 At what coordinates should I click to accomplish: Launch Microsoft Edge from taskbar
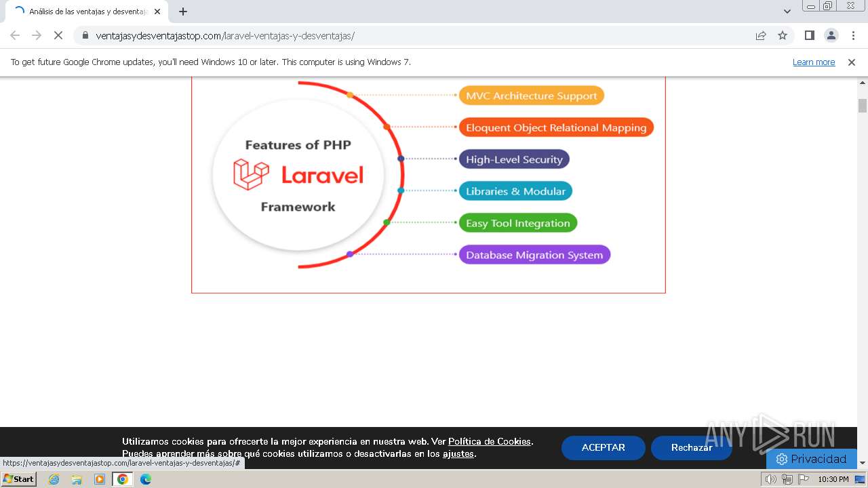pos(146,479)
